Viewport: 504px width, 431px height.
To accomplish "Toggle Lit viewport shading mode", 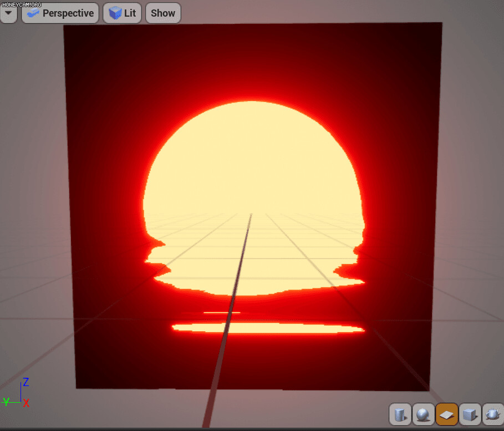I will coord(122,13).
